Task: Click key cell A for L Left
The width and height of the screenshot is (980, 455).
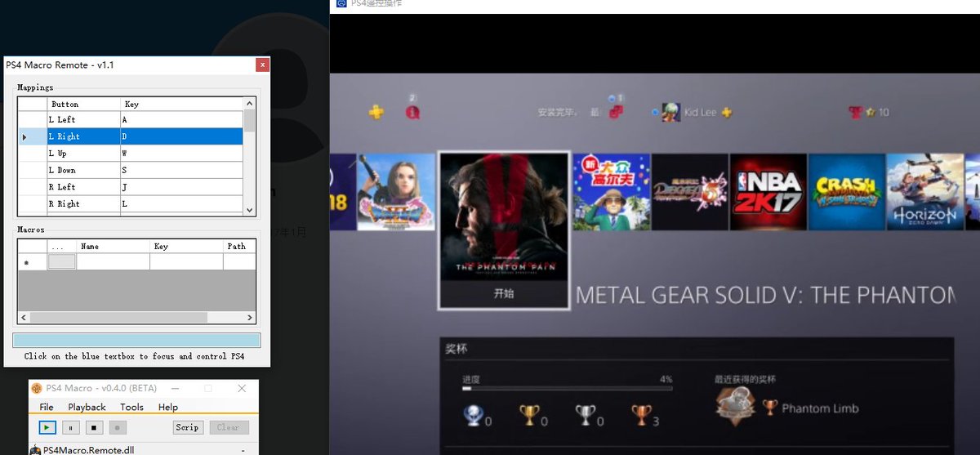Action: tap(182, 119)
